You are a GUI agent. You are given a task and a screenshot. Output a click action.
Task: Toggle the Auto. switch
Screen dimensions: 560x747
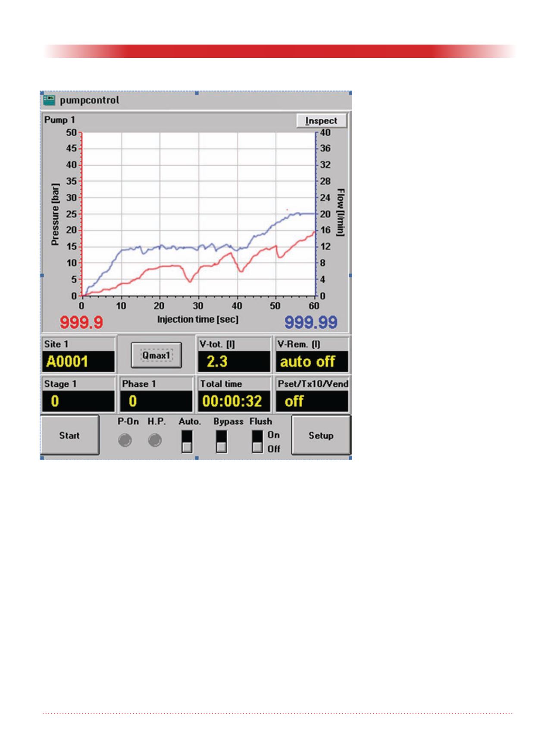pyautogui.click(x=187, y=441)
